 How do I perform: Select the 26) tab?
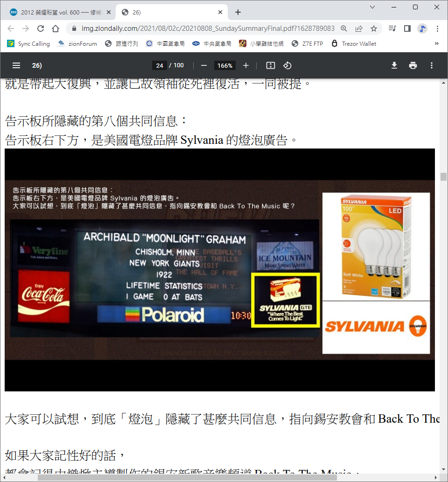[x=172, y=12]
